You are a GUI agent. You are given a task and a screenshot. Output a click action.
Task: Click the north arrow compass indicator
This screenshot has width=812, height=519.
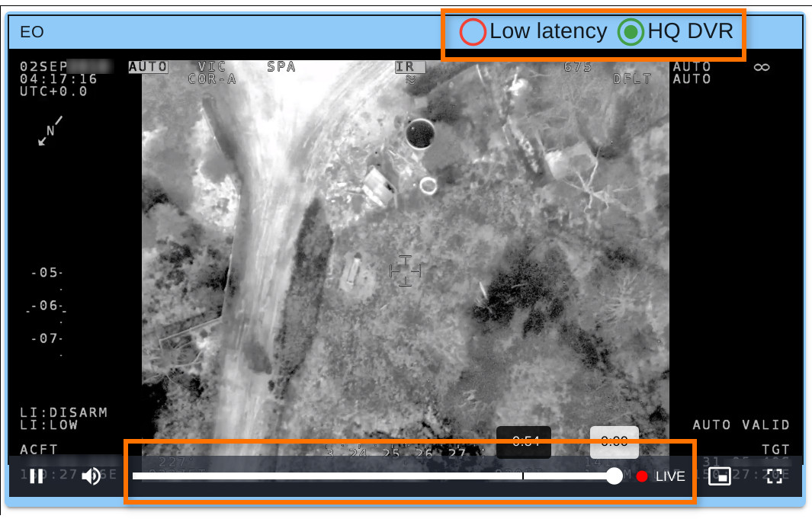tap(50, 131)
